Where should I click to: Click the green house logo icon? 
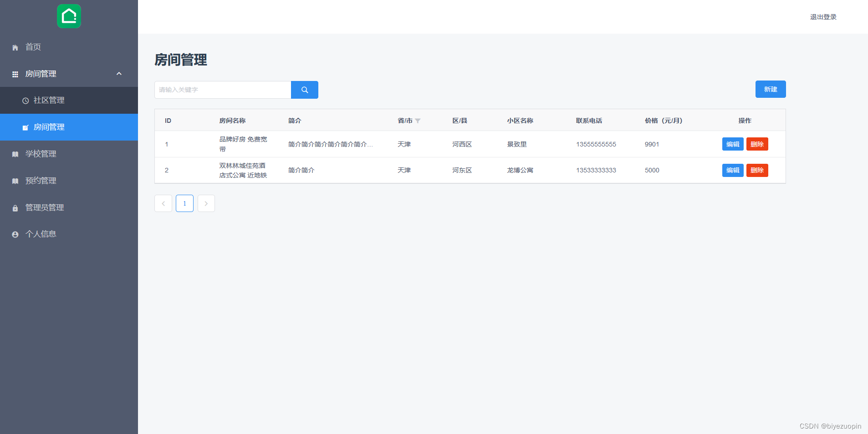(x=69, y=16)
